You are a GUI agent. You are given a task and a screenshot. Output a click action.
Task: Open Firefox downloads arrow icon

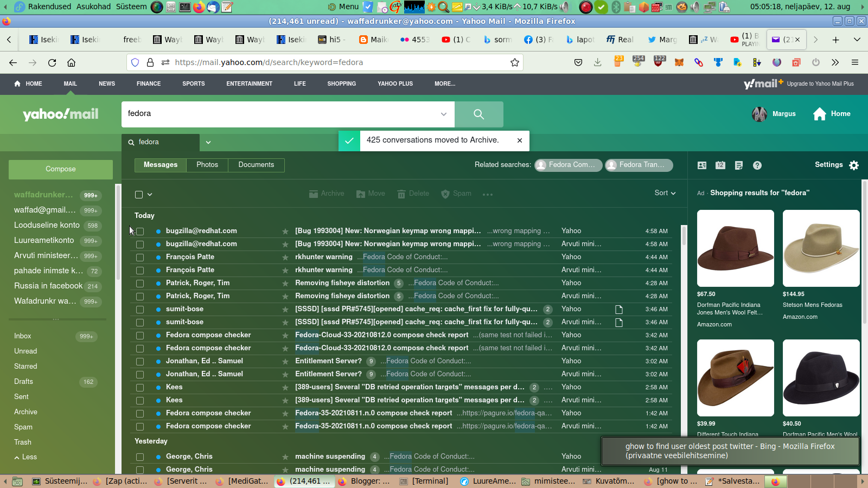[x=597, y=62]
